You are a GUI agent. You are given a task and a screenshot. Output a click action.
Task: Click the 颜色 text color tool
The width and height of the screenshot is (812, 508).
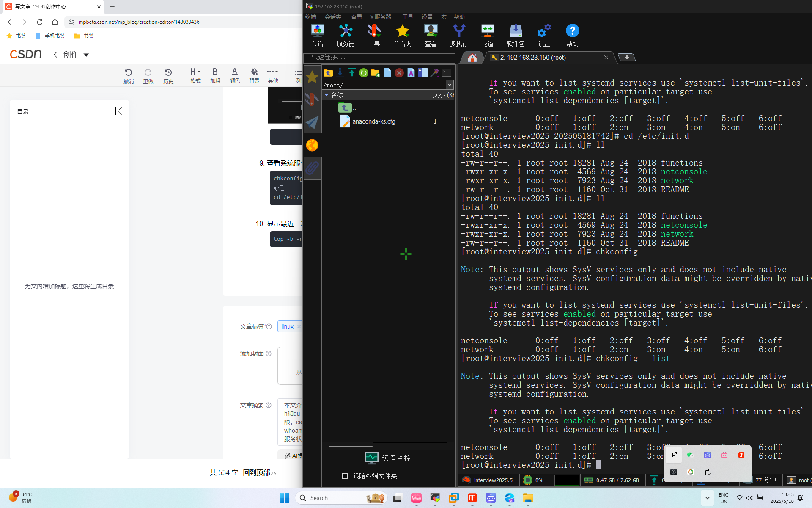(x=234, y=75)
